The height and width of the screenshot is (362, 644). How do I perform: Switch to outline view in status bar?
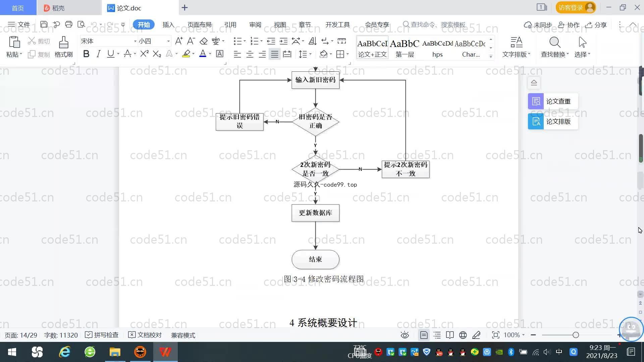[437, 335]
